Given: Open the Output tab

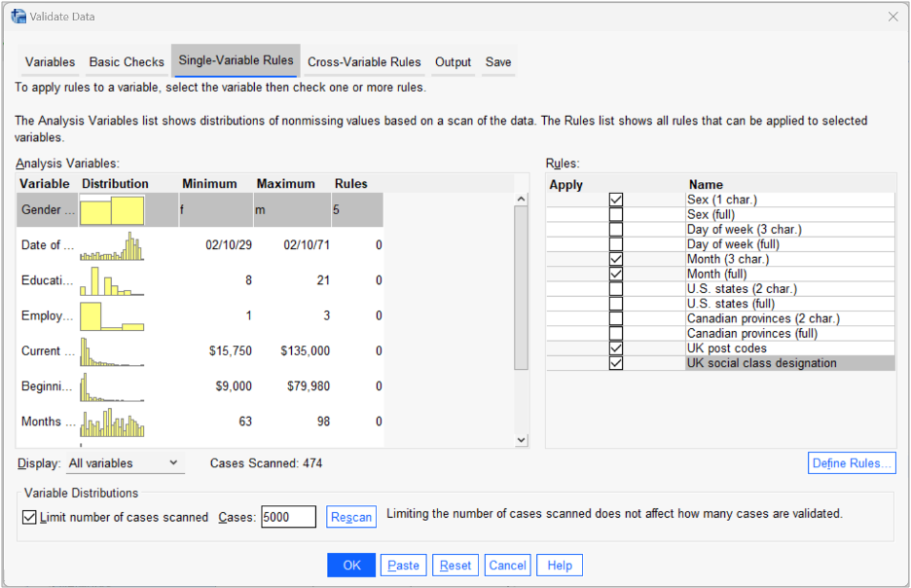Looking at the screenshot, I should (x=454, y=61).
